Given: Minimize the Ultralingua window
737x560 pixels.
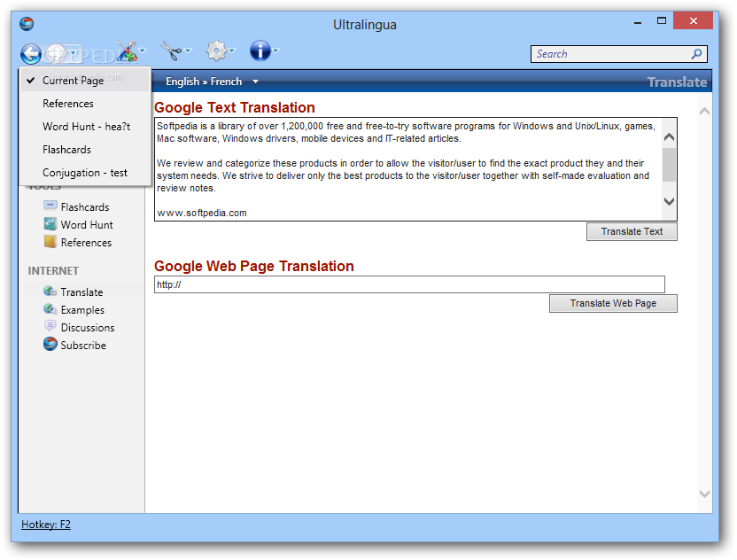Looking at the screenshot, I should (638, 22).
